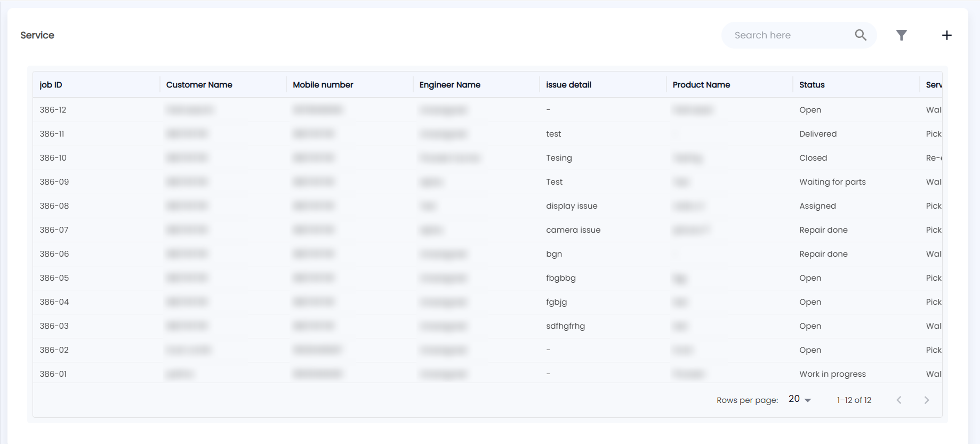980x444 pixels.
Task: Select job ID 386-07
Action: (54, 230)
